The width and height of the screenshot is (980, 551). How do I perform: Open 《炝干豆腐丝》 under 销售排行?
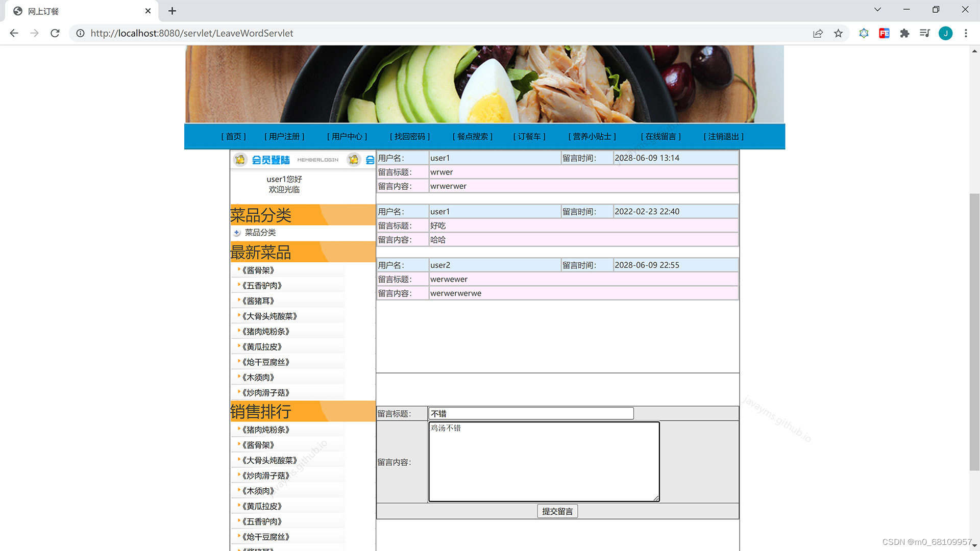point(265,537)
